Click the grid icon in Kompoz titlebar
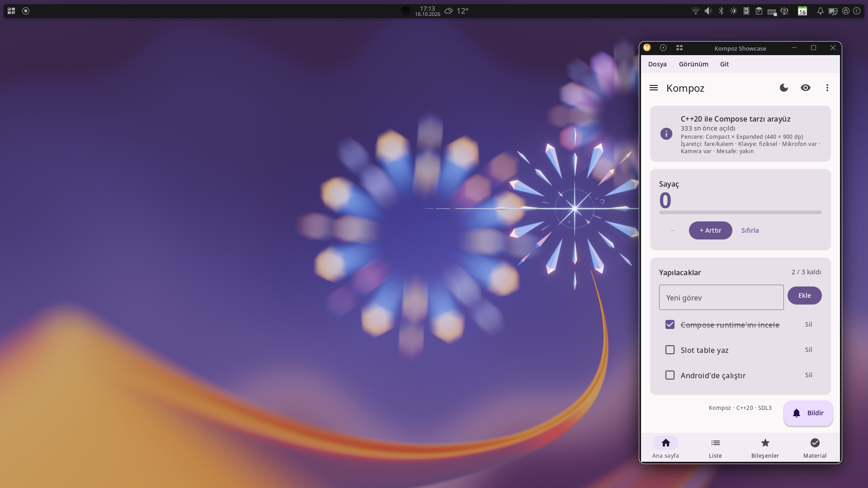 click(679, 47)
